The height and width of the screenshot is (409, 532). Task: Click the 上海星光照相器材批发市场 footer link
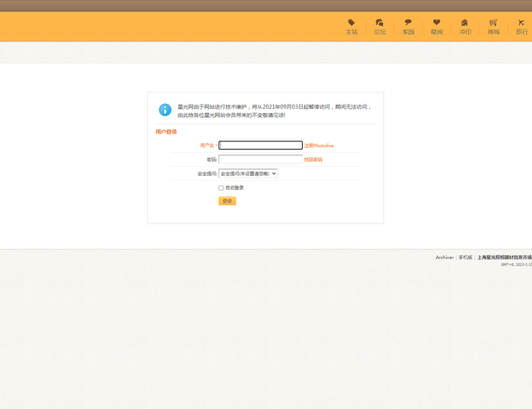(x=504, y=258)
